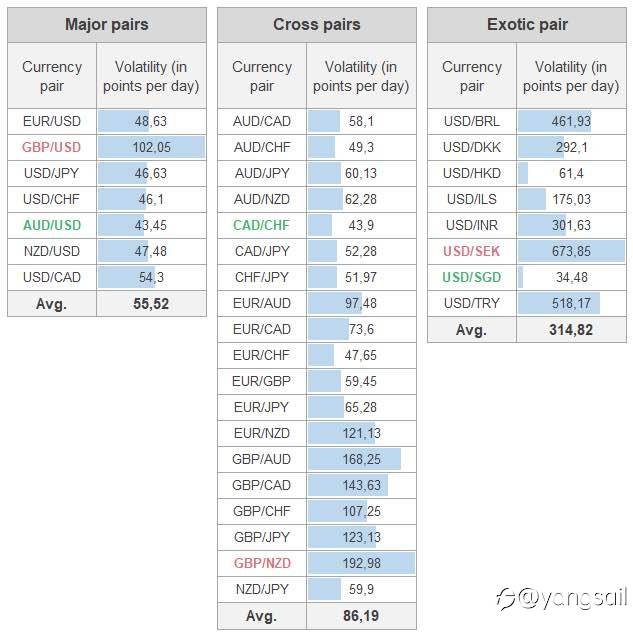Screen dimensions: 633x637
Task: Select the Exotic pair average 314,82
Action: (571, 330)
